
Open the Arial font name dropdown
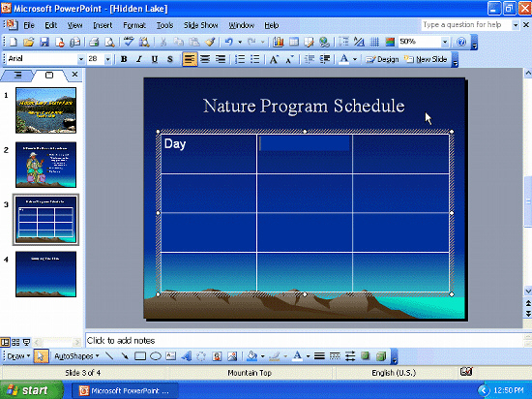pyautogui.click(x=80, y=59)
